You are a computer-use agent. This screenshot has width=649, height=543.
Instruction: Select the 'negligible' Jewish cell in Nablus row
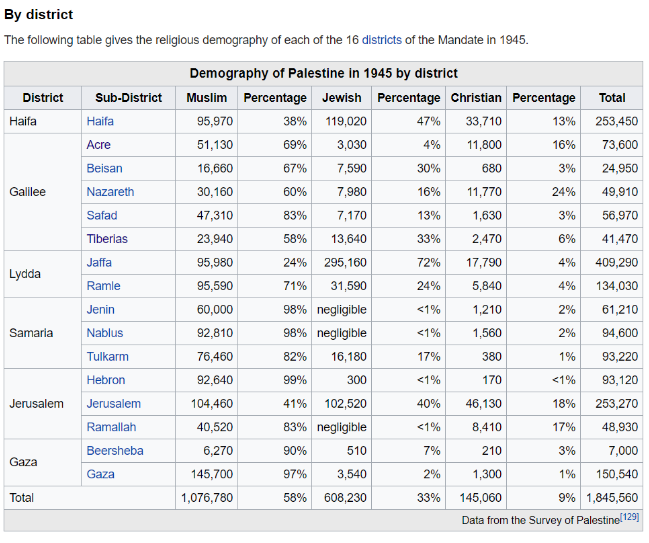tap(342, 333)
